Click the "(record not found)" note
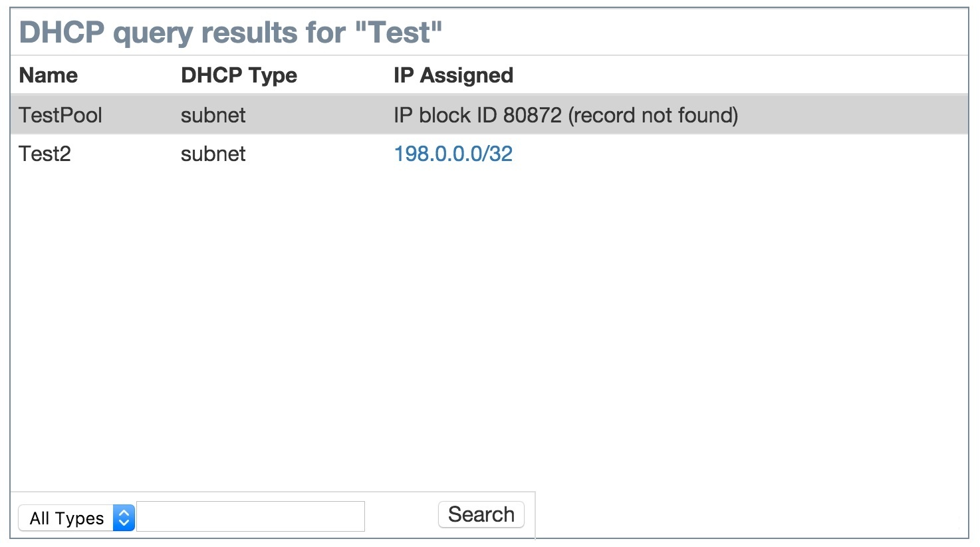Screen dimensions: 980x547 point(653,115)
